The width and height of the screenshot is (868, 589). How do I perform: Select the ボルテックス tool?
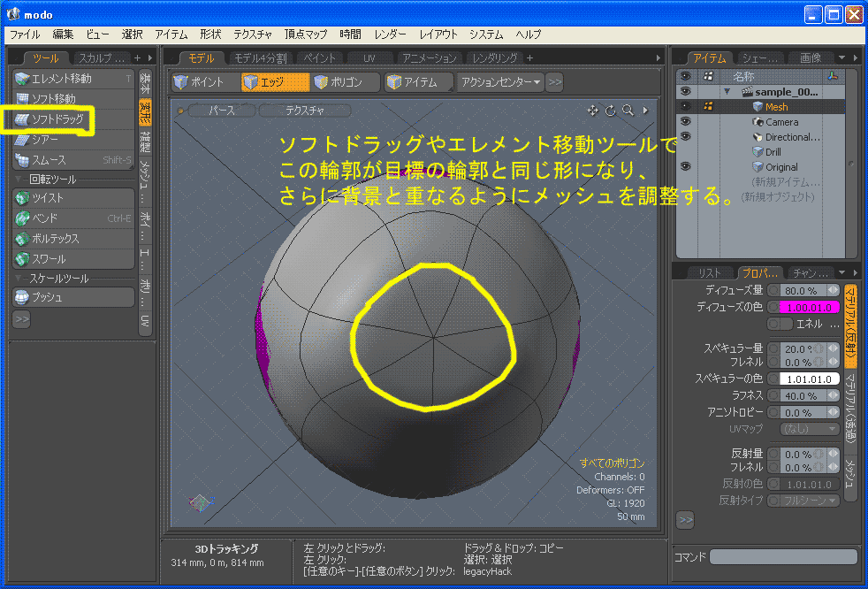tap(72, 239)
